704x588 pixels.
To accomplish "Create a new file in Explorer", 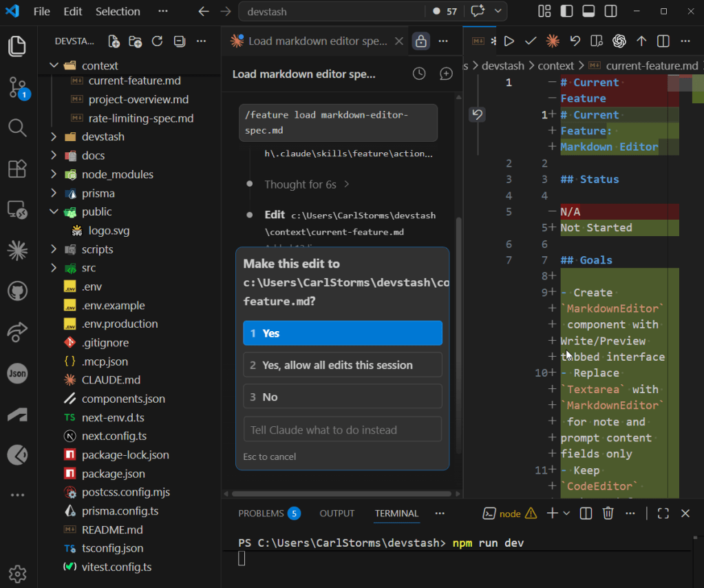I will pos(114,41).
